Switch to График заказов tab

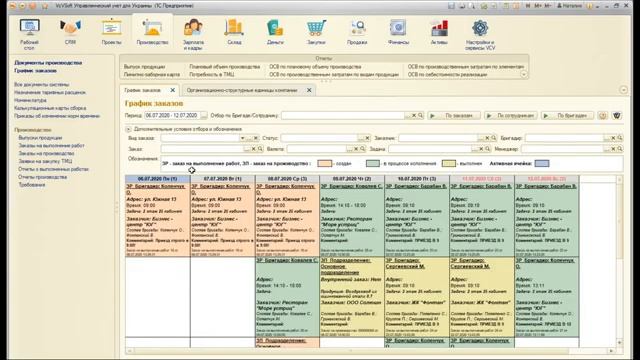point(143,90)
